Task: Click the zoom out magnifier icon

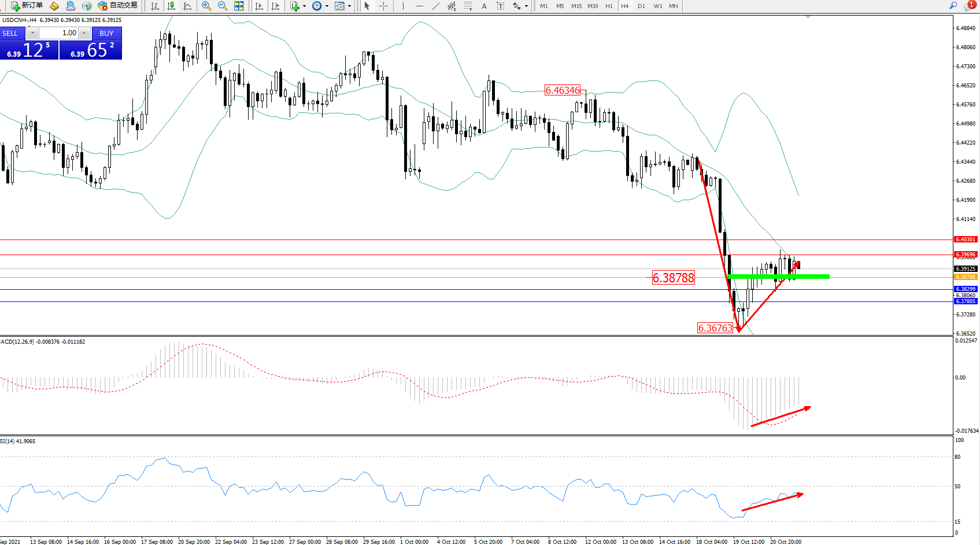Action: tap(222, 6)
